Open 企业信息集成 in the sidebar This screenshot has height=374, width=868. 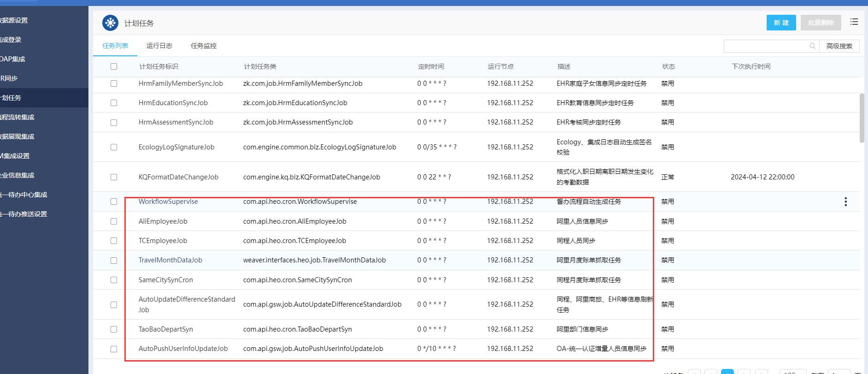pos(18,175)
